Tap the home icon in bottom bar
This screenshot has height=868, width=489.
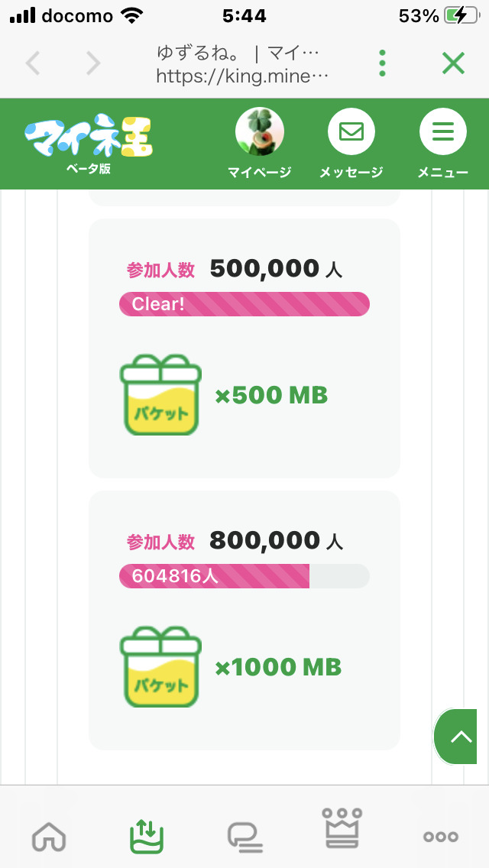[50, 836]
